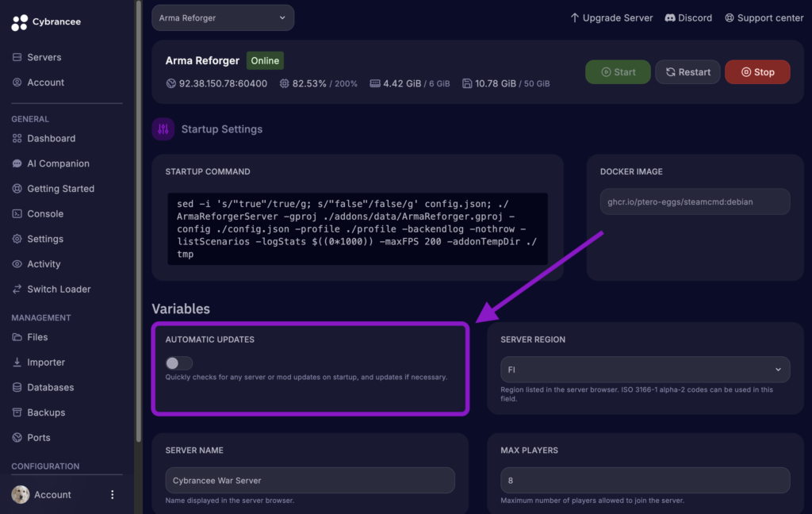Click the Importer download icon
Viewport: 812px width, 514px height.
pyautogui.click(x=17, y=362)
